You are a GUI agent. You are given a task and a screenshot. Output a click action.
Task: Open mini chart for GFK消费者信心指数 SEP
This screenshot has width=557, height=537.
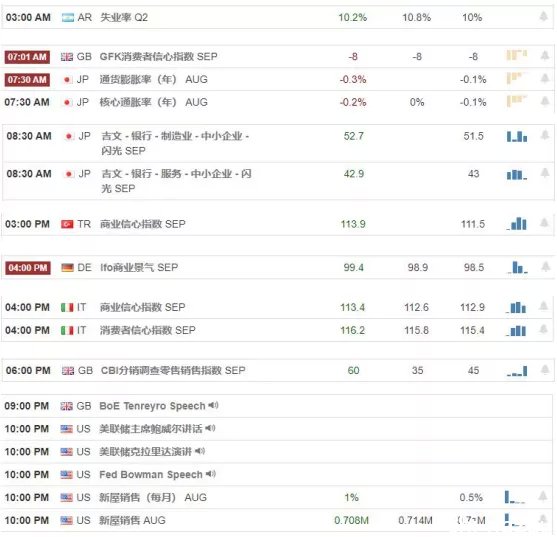click(517, 55)
